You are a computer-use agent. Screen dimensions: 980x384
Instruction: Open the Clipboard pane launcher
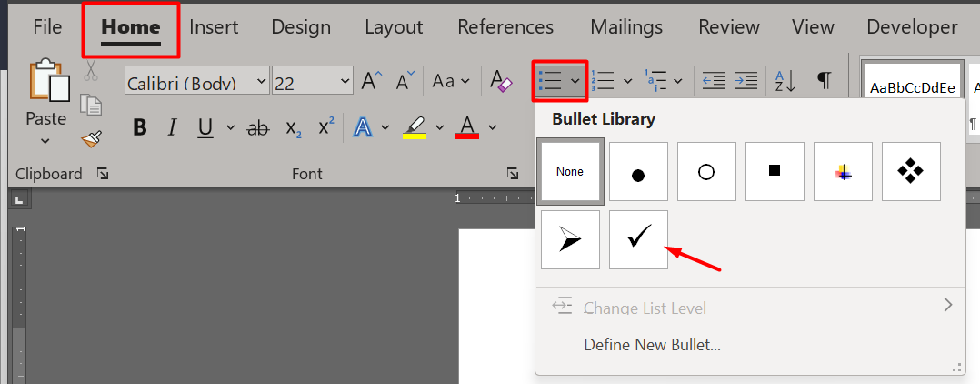pyautogui.click(x=103, y=174)
